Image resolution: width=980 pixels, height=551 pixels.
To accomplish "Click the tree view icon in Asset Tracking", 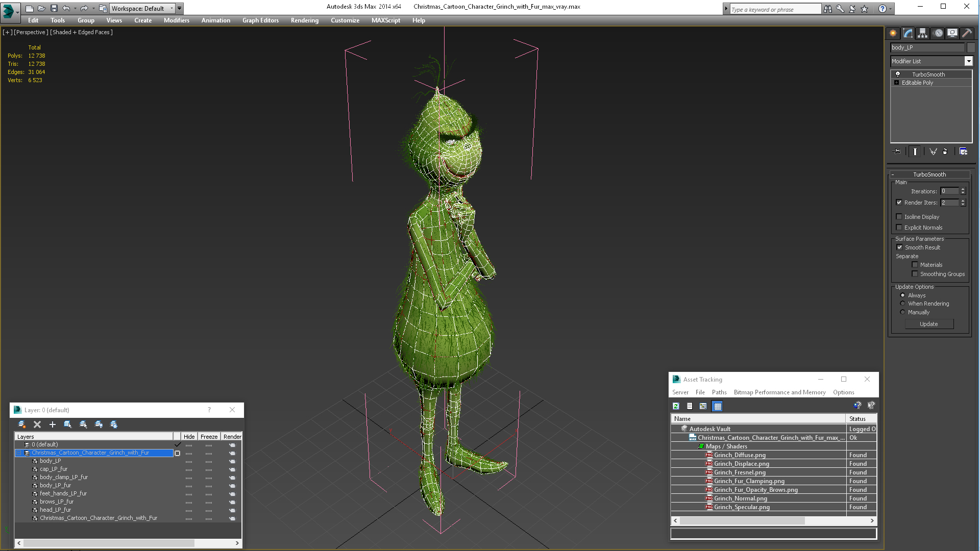I will [x=703, y=406].
